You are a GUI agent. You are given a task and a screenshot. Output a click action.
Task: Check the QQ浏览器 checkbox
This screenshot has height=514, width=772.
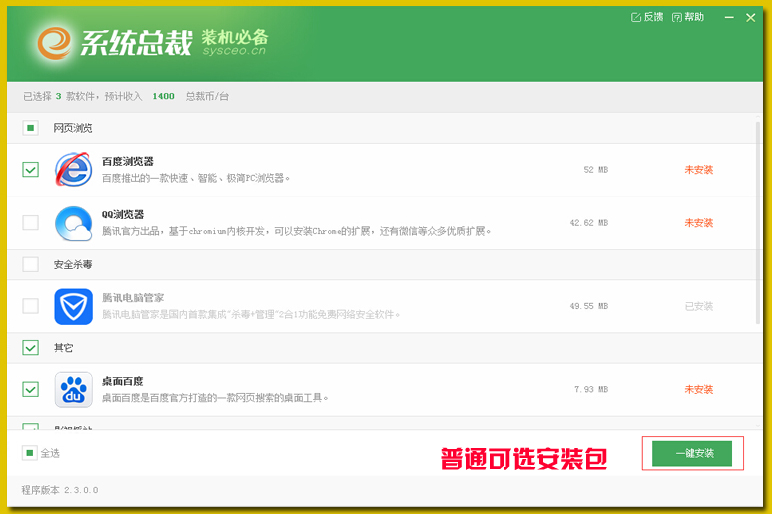tap(31, 223)
